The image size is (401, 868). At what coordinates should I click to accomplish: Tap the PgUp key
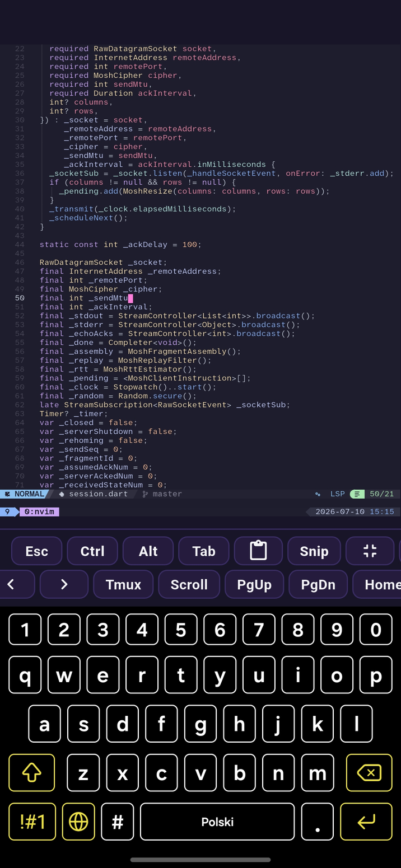(x=254, y=584)
